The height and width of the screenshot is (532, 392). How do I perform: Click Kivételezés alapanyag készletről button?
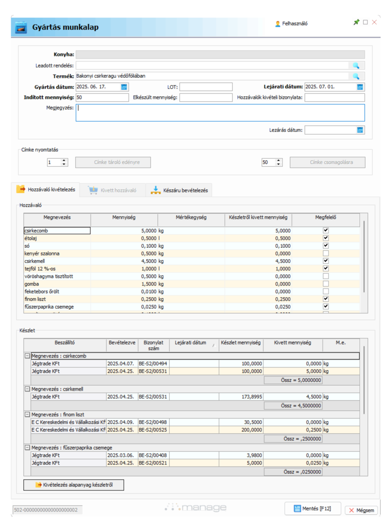coord(74,485)
